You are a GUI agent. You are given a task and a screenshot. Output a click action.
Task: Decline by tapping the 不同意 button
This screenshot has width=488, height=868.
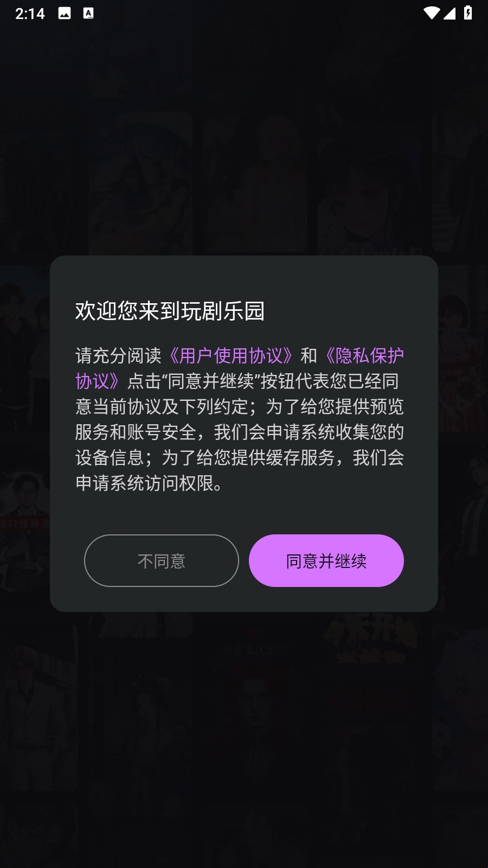(162, 560)
